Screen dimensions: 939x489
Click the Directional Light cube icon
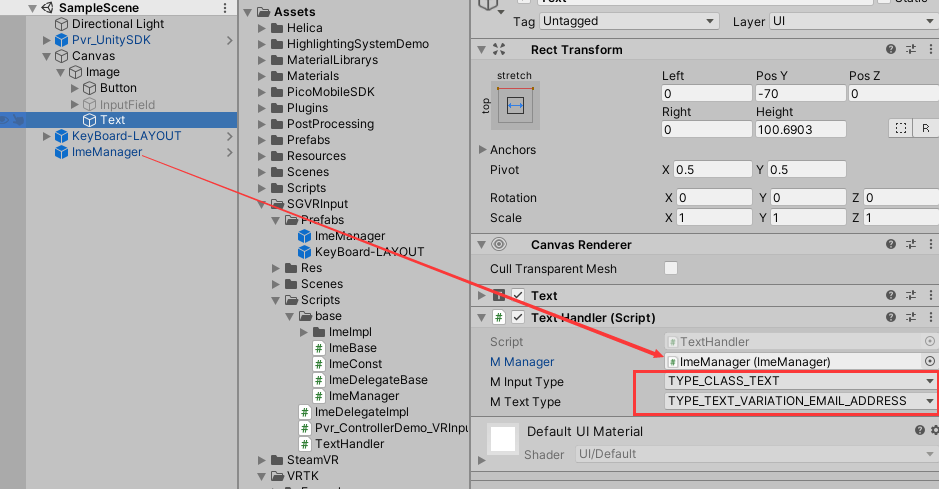(61, 24)
